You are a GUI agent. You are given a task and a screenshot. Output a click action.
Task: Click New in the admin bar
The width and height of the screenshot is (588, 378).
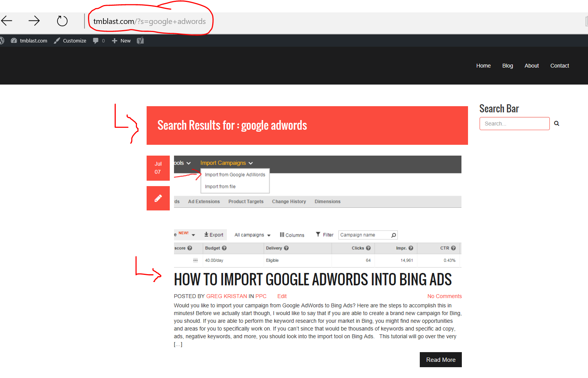(x=121, y=41)
